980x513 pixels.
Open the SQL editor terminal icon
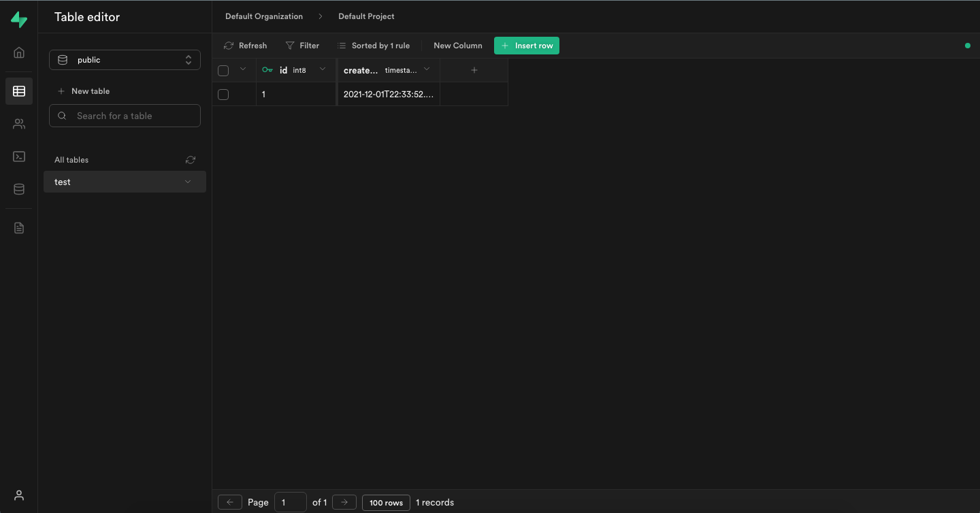19,156
